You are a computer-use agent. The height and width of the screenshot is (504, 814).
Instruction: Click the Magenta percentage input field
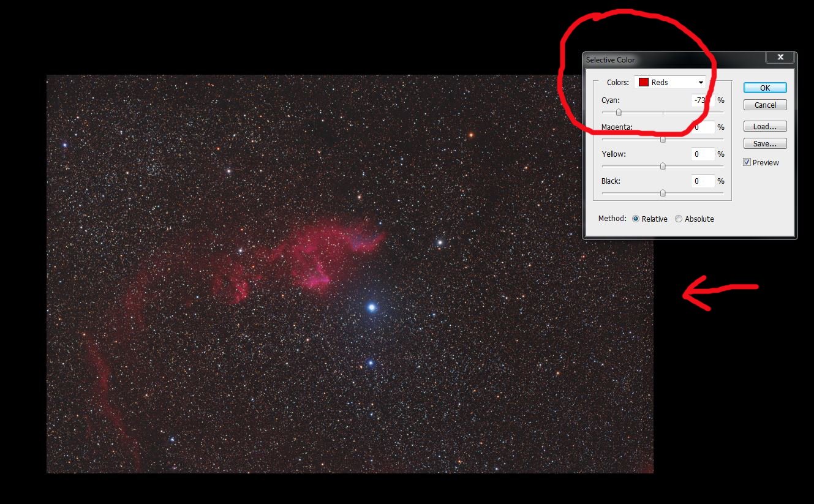pyautogui.click(x=702, y=127)
